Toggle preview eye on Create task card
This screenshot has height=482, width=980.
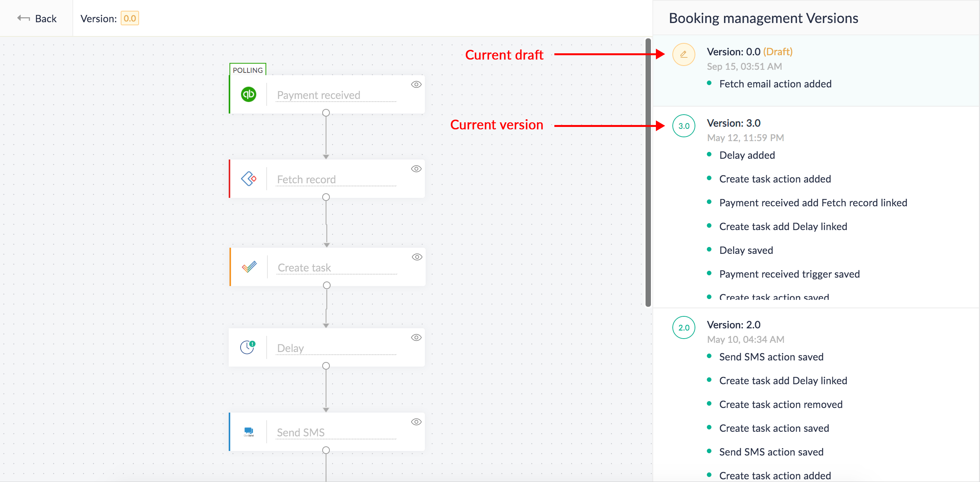pyautogui.click(x=416, y=257)
